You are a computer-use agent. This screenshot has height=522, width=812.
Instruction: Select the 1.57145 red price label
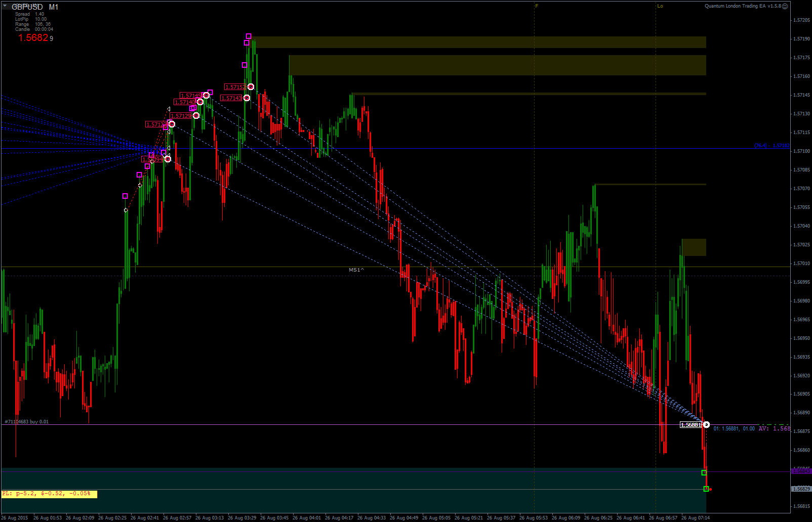click(191, 96)
